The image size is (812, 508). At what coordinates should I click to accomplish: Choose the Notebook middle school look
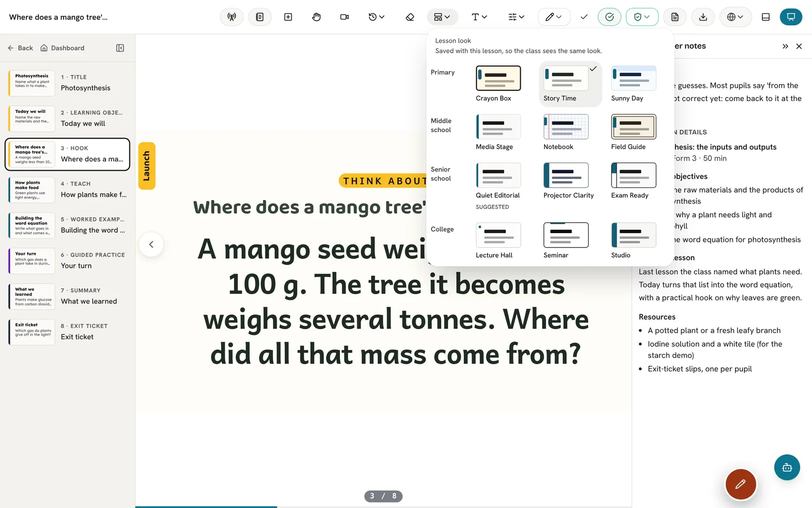tap(566, 132)
